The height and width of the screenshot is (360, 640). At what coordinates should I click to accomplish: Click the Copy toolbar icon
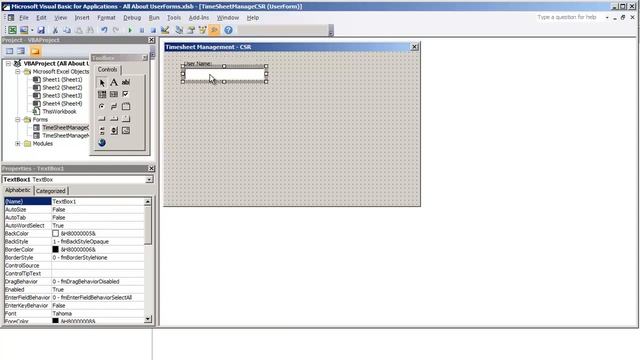[67, 30]
